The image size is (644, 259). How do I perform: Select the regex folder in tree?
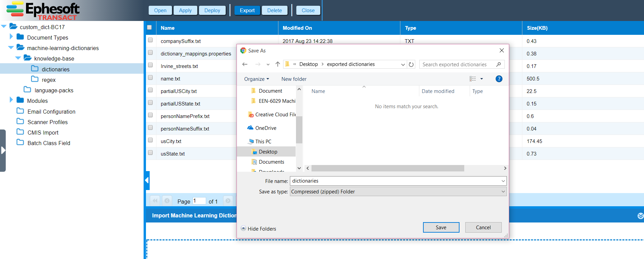click(44, 80)
